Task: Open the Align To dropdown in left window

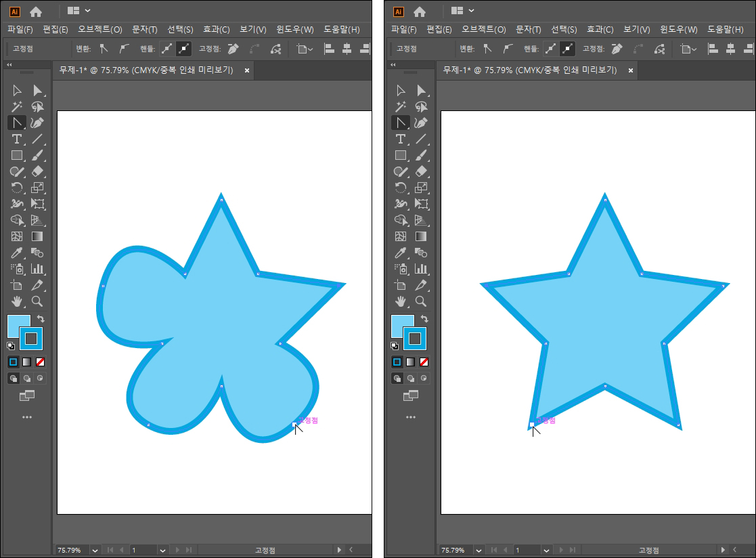Action: coord(305,49)
